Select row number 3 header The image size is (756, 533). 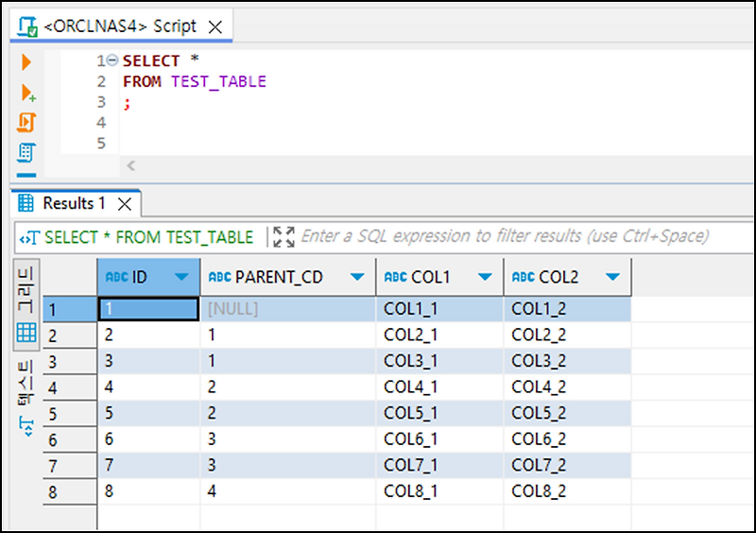pyautogui.click(x=70, y=361)
